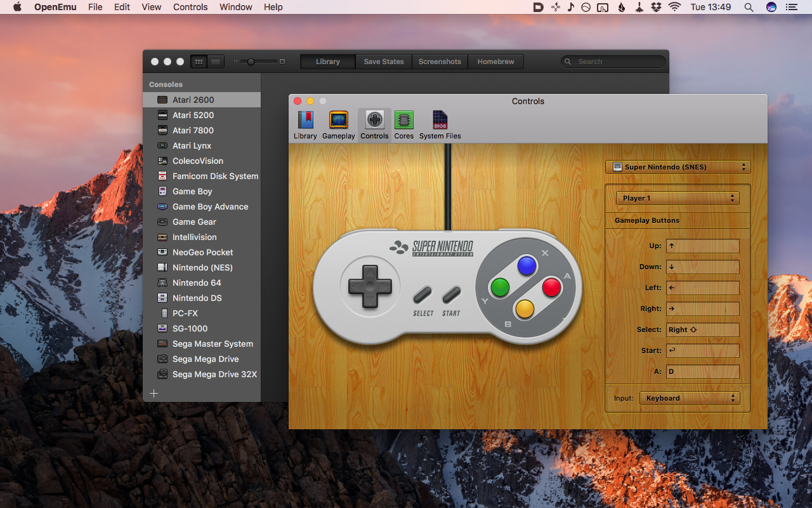The height and width of the screenshot is (508, 812).
Task: Select ColecoVision in the sidebar
Action: tap(202, 161)
